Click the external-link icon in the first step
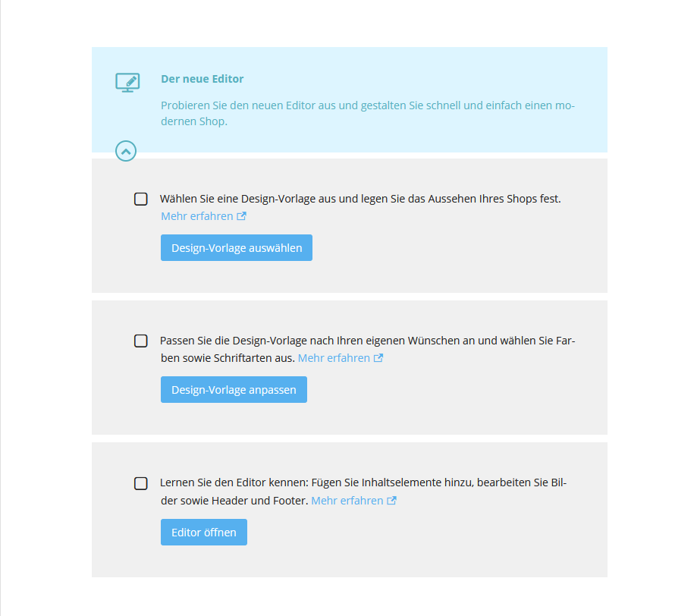The image size is (697, 616). click(x=241, y=216)
